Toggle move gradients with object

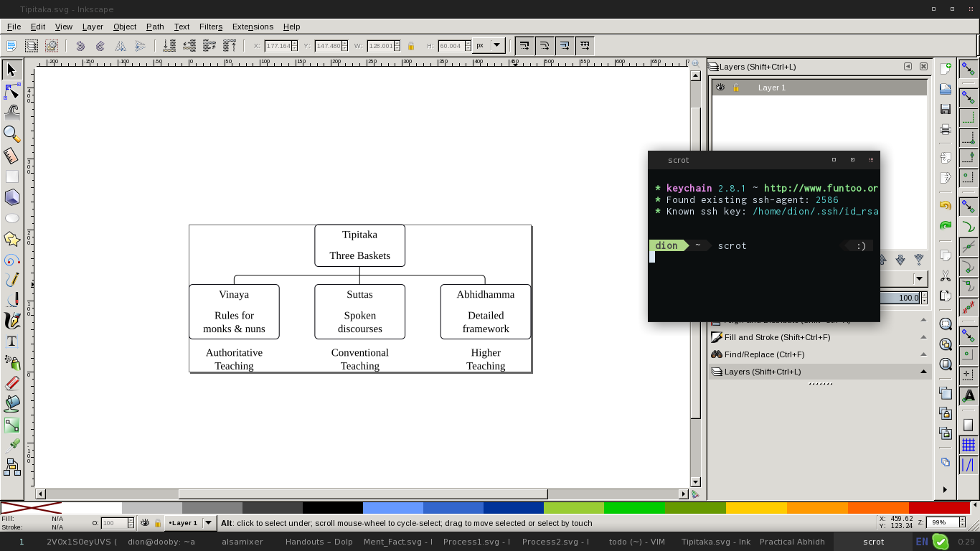coord(565,46)
